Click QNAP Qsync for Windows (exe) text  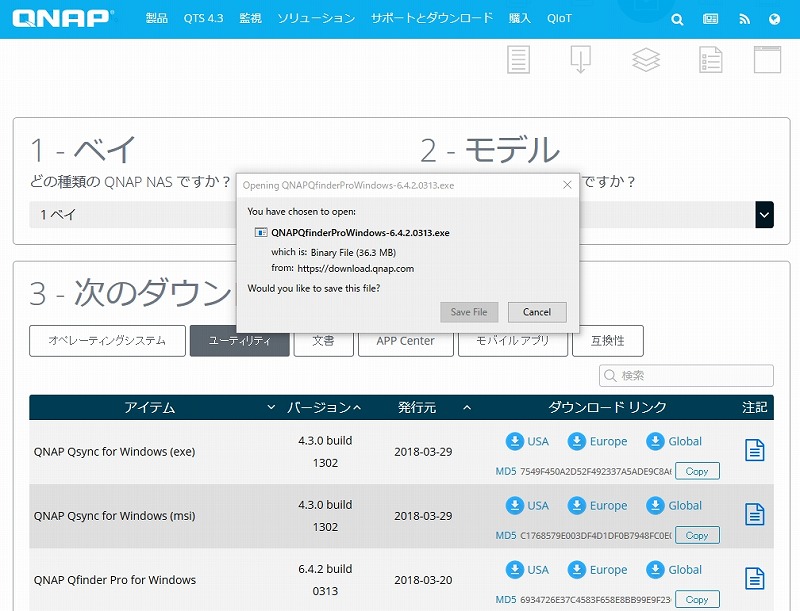[x=114, y=452]
